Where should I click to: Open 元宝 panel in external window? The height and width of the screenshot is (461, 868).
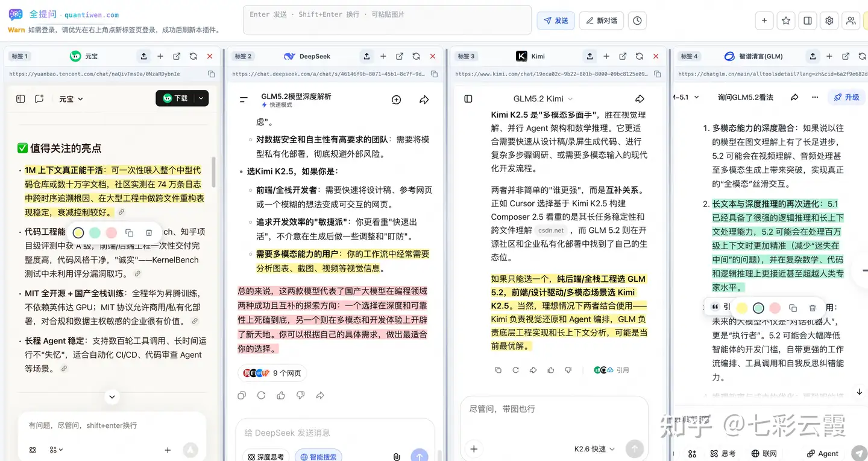tap(177, 56)
